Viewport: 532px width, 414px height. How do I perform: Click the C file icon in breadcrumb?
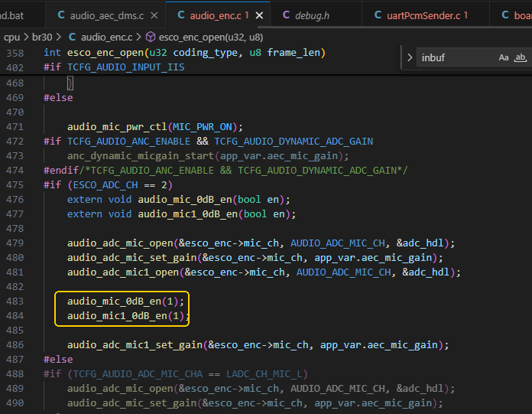[72, 37]
